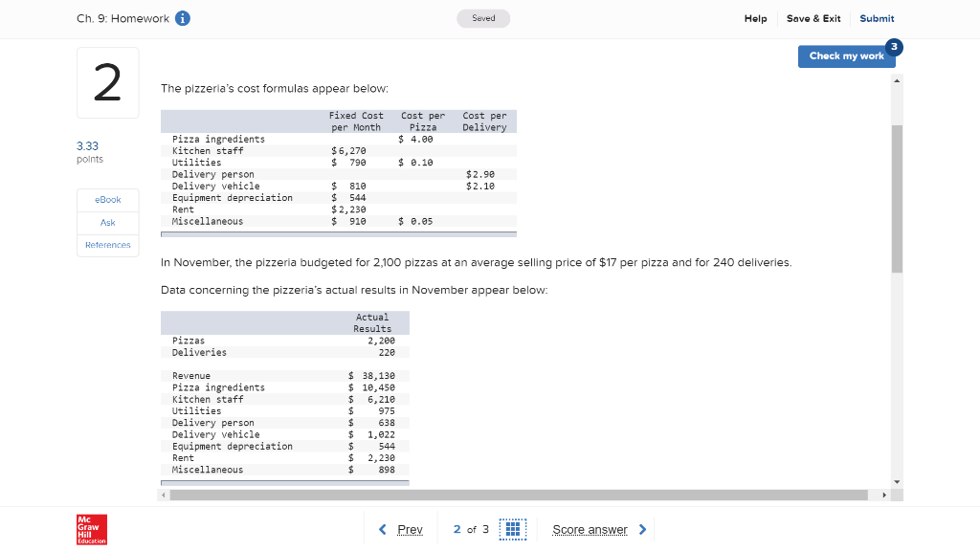Screen dimensions: 980x551
Task: Go to the Prev question
Action: coord(409,528)
